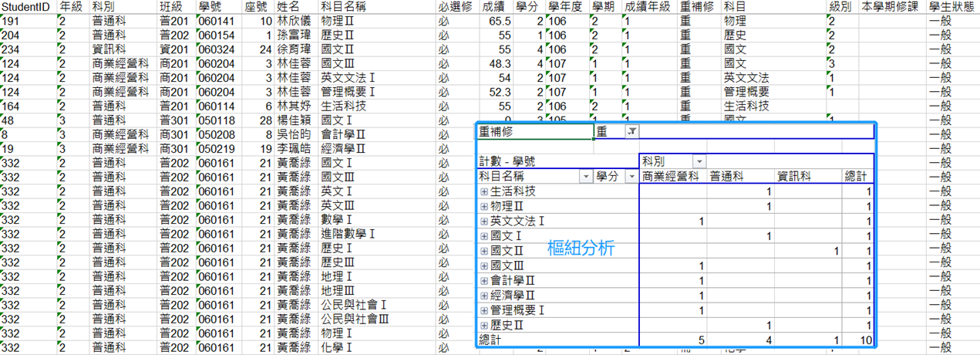Click the name cell 李珮皓
The height and width of the screenshot is (355, 980).
click(x=296, y=148)
